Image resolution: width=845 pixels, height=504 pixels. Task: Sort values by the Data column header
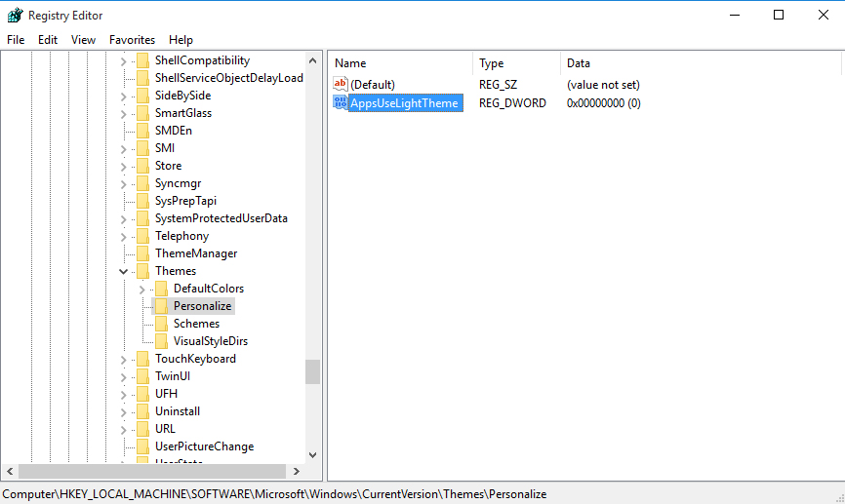[x=701, y=63]
